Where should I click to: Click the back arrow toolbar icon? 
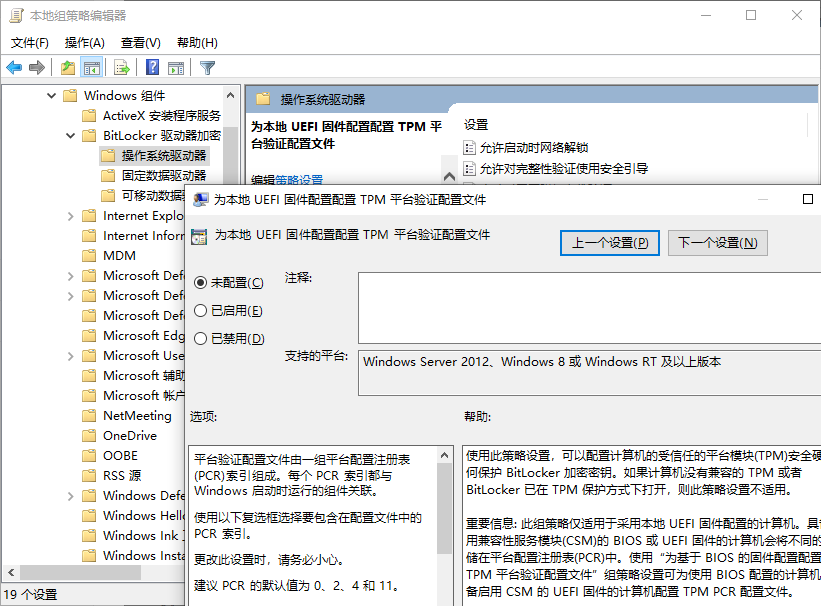[x=14, y=68]
